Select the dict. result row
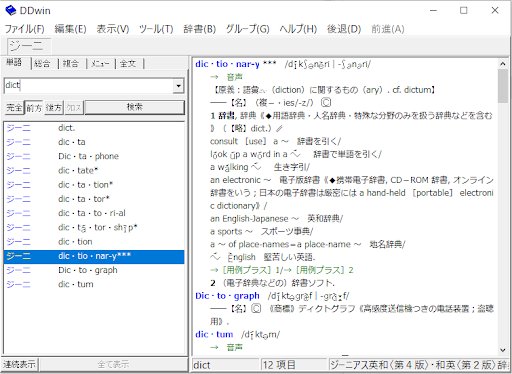 (x=94, y=128)
